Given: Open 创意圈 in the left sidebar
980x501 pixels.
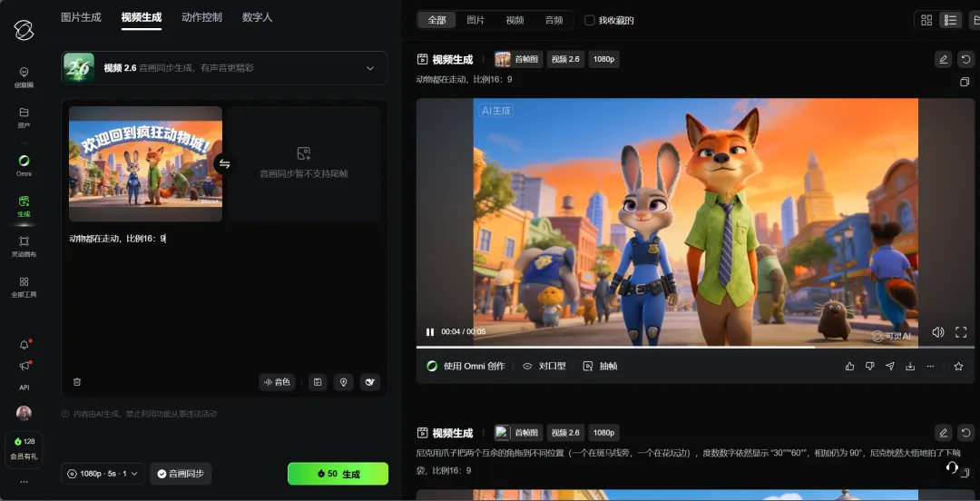Looking at the screenshot, I should 24,77.
